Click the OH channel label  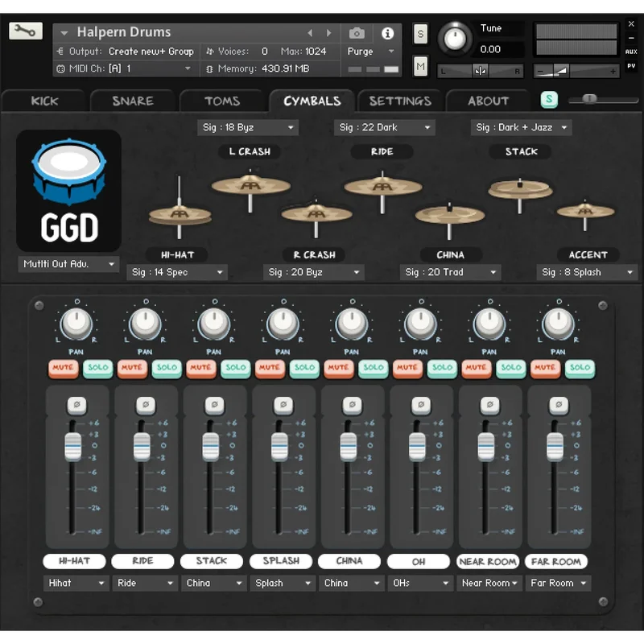pos(419,561)
